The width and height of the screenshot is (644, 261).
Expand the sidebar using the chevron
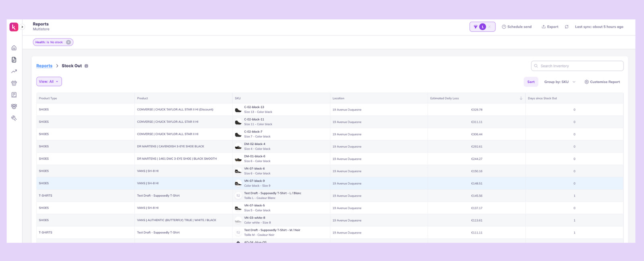click(x=23, y=27)
